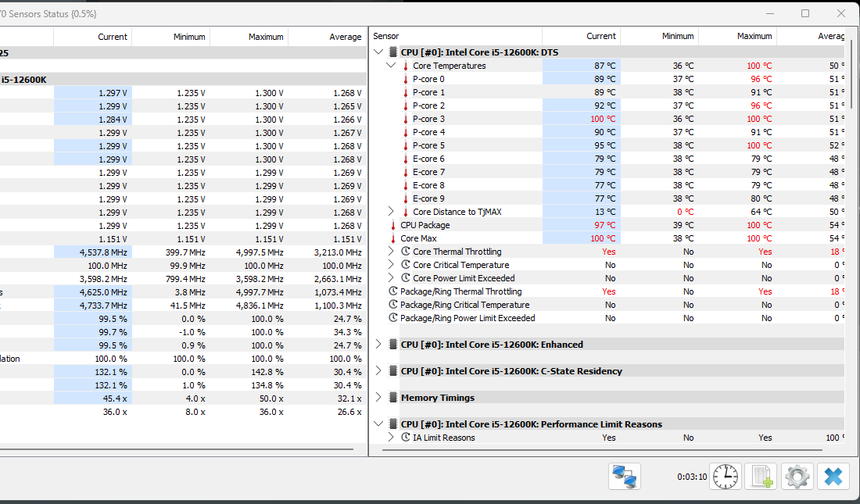Select the chip icon beside Performance Limit Reasons
860x504 pixels.
[392, 424]
